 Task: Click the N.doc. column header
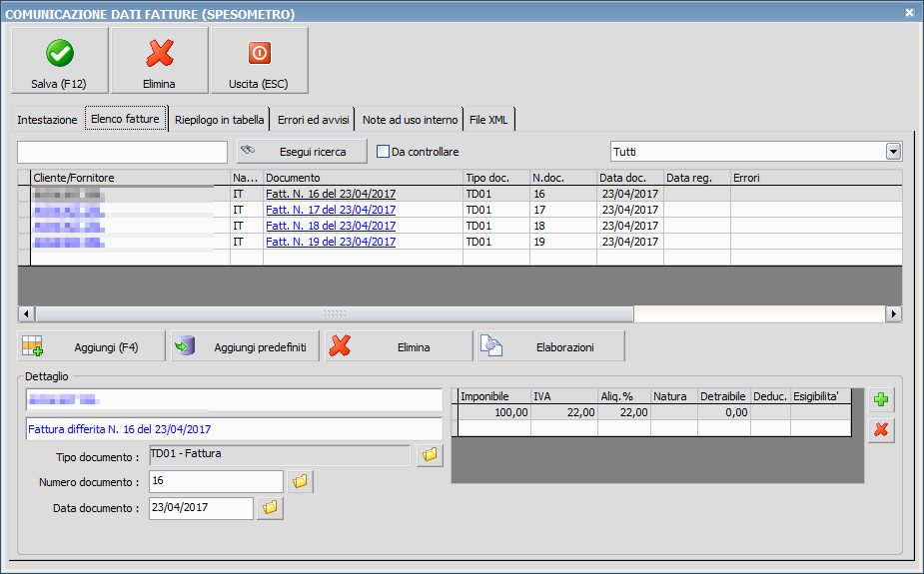click(563, 178)
